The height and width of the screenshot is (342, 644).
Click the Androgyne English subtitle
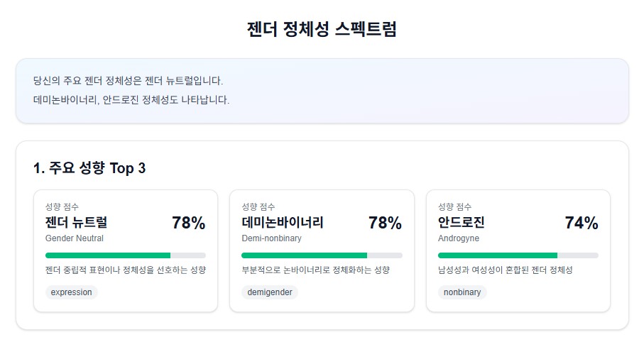(x=458, y=238)
